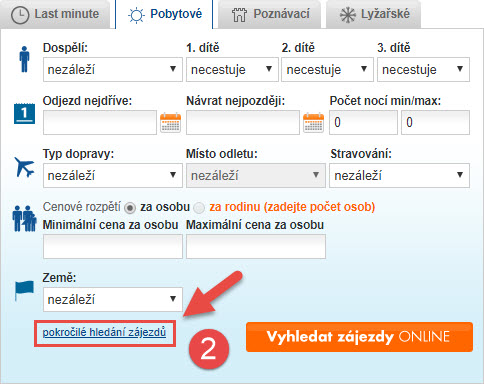
Task: Open calendar picker for Návrat nejpozději
Action: click(x=313, y=123)
